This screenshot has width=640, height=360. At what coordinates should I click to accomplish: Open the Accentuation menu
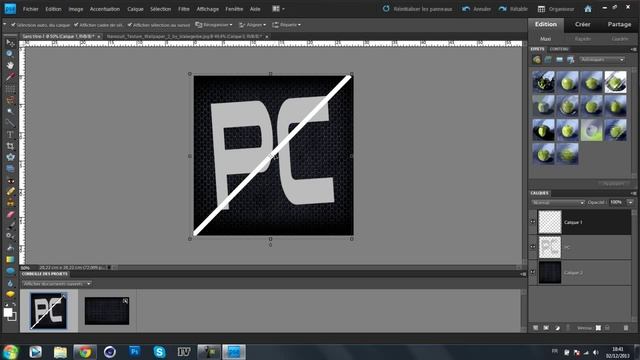coord(105,9)
